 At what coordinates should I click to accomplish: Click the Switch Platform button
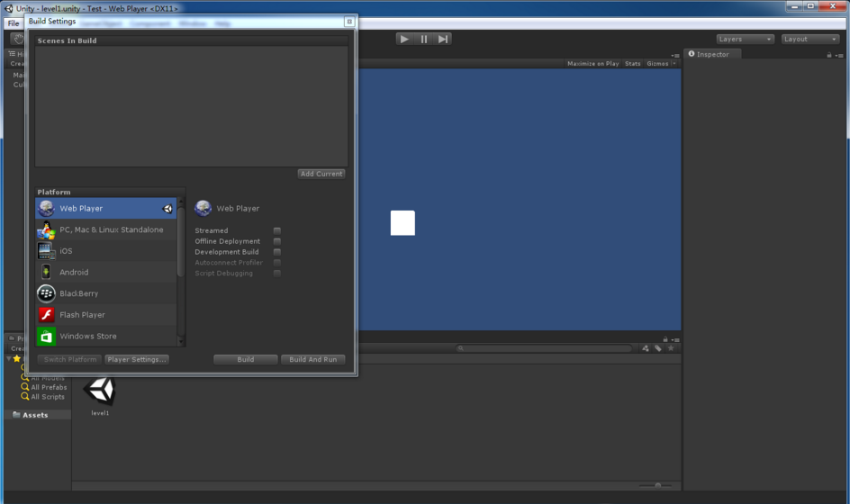(x=70, y=359)
